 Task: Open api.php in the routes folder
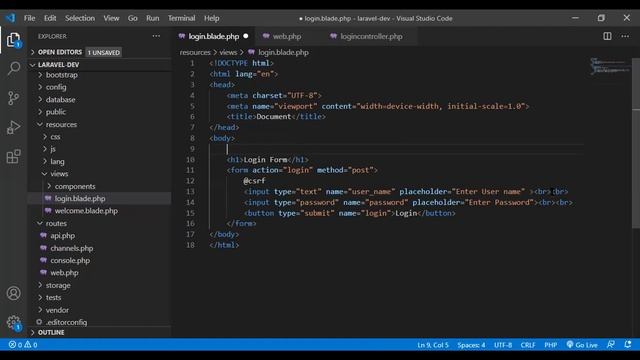(62, 236)
